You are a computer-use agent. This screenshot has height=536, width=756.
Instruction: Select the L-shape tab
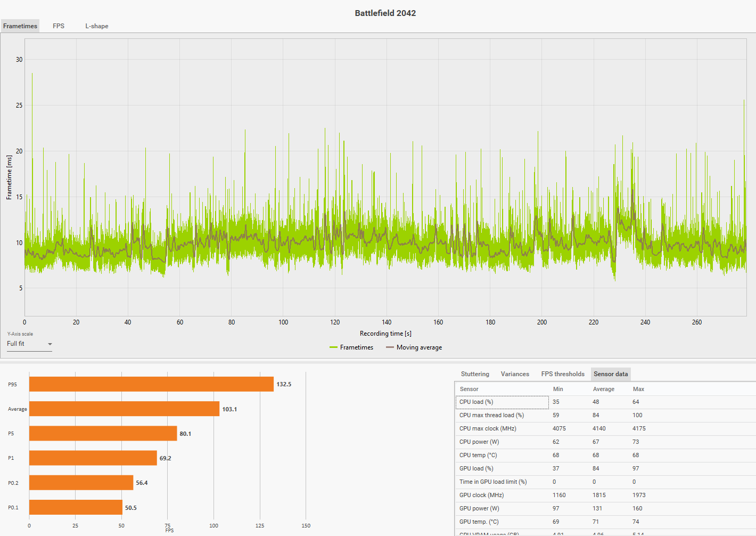click(x=97, y=26)
